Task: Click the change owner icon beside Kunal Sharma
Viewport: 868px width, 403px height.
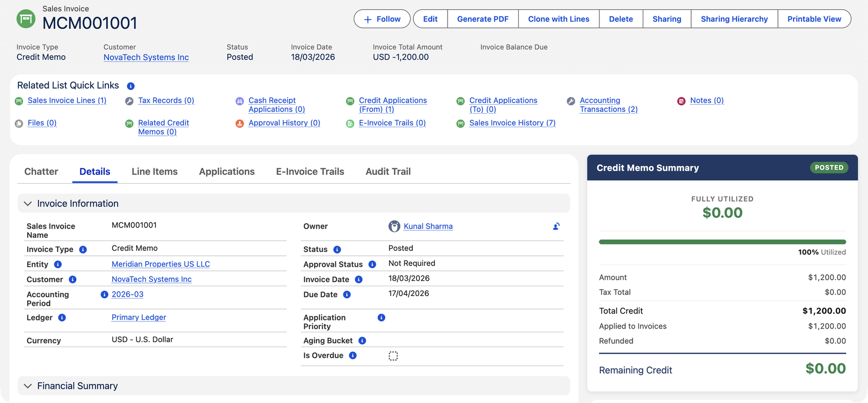Action: point(557,226)
